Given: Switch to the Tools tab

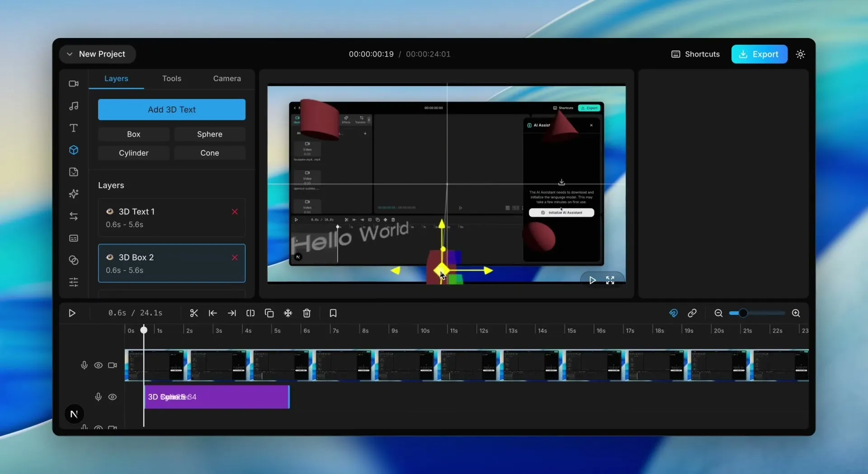Looking at the screenshot, I should pyautogui.click(x=172, y=78).
